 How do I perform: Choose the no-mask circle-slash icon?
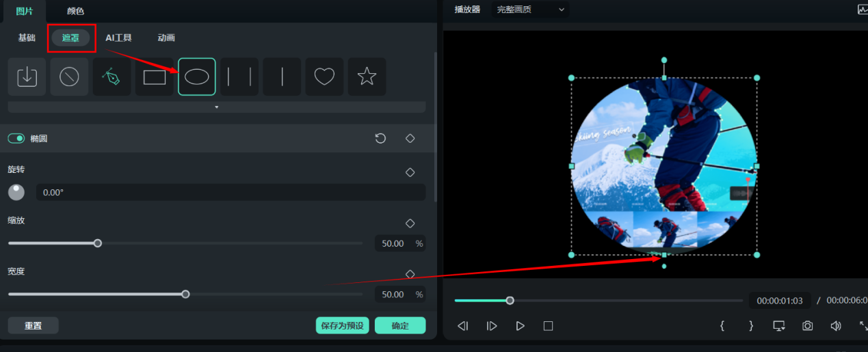tap(69, 77)
